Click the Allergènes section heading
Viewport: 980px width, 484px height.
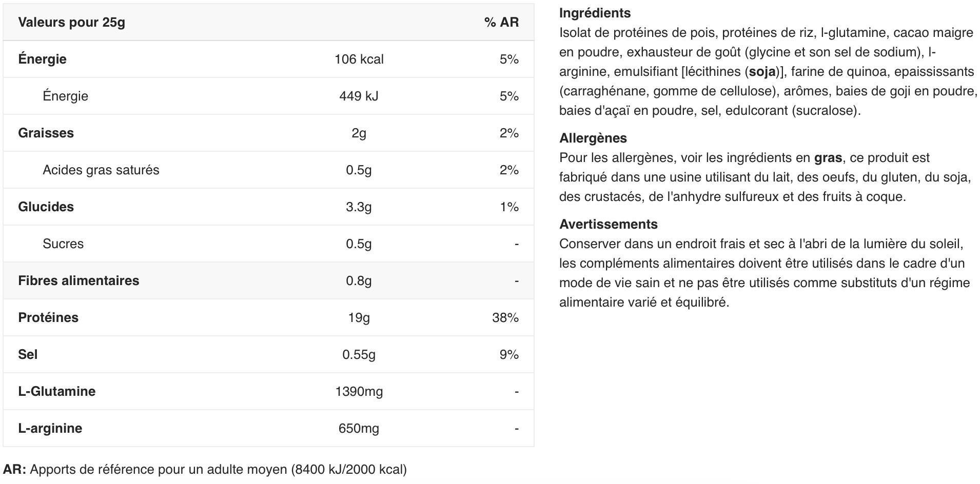(593, 138)
